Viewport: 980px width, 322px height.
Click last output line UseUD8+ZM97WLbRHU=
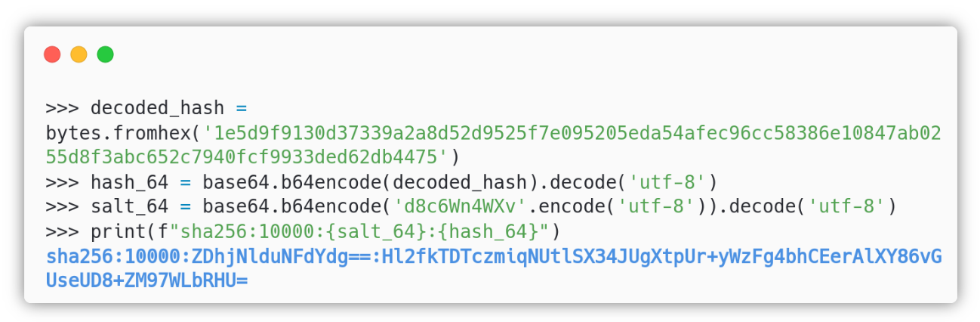146,280
